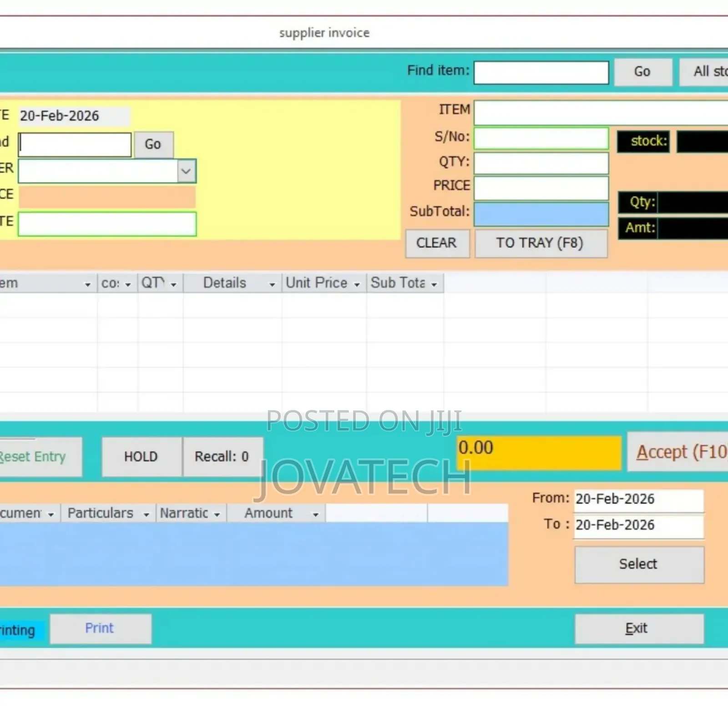Click the Find item search field

point(541,73)
